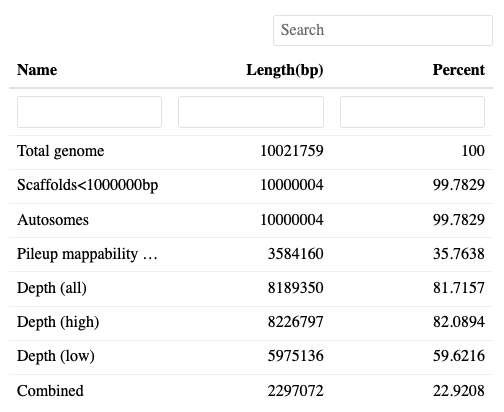Select 'Scaffolds<1000000bp' cell

click(88, 185)
